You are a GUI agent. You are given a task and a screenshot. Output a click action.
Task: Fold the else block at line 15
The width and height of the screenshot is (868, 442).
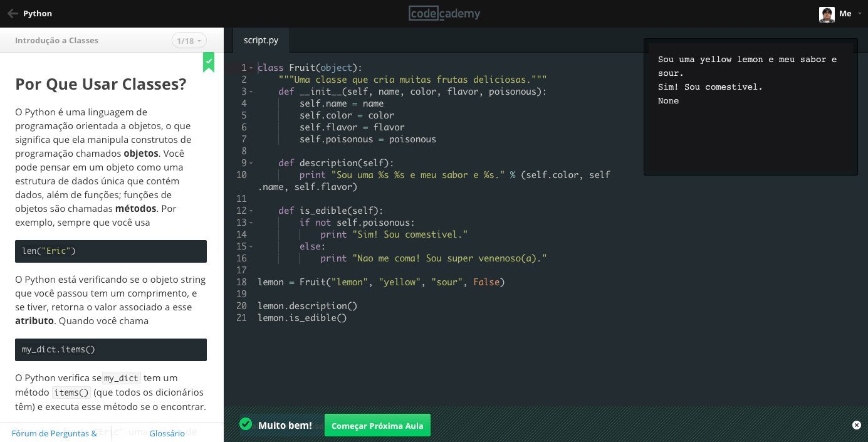point(251,246)
